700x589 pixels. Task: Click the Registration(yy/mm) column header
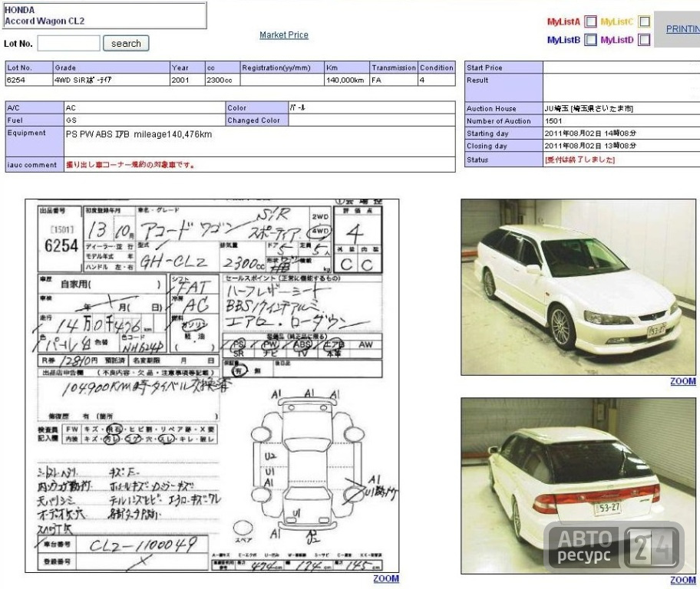tap(282, 67)
